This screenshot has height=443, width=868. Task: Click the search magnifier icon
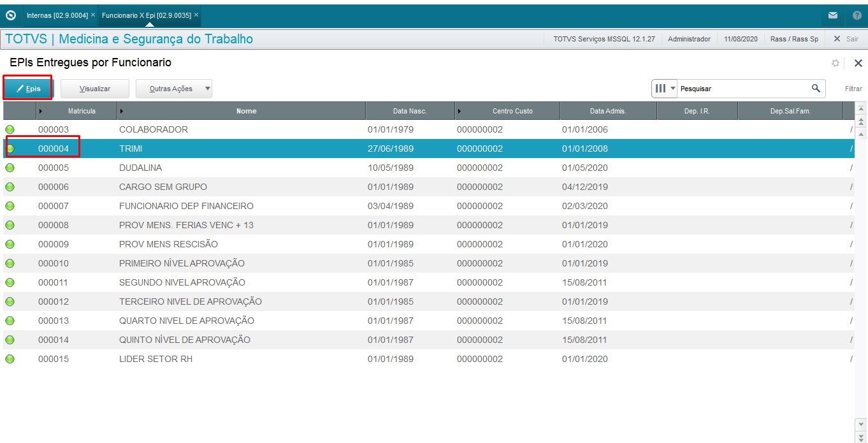point(816,88)
